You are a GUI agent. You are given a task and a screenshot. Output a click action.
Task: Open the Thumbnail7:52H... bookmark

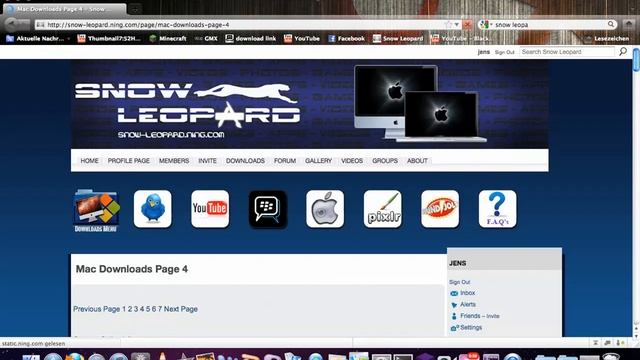[x=109, y=38]
